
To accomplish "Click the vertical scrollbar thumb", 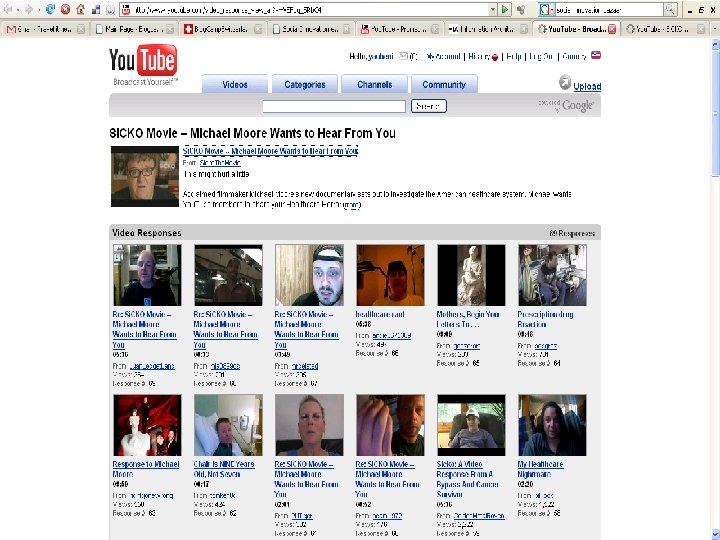I will pos(715,112).
